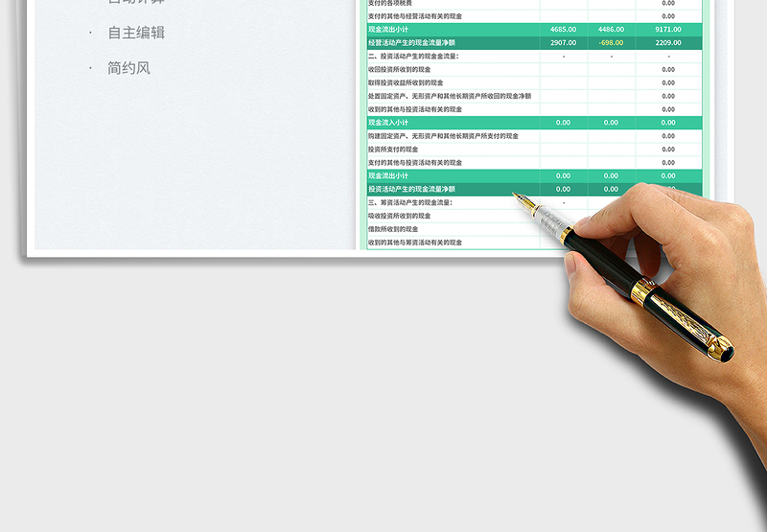Viewport: 767px width, 532px height.
Task: Select the 0.00 total in 支付的其他与经营活动有关的现金 row
Action: click(668, 16)
